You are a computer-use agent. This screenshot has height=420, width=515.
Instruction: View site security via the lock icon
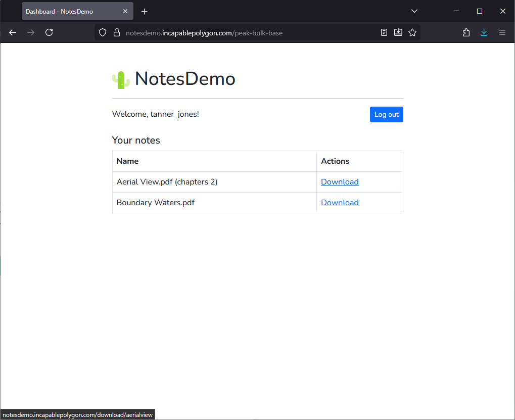pyautogui.click(x=116, y=32)
